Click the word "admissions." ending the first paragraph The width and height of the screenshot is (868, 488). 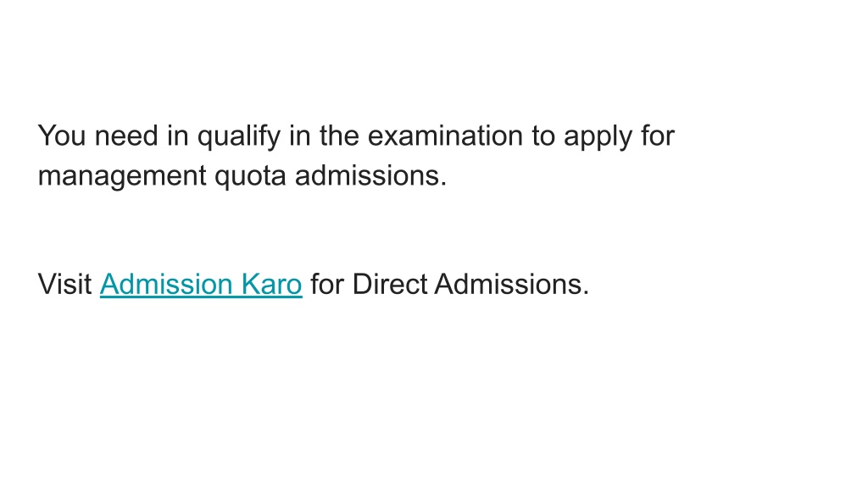[x=371, y=175]
